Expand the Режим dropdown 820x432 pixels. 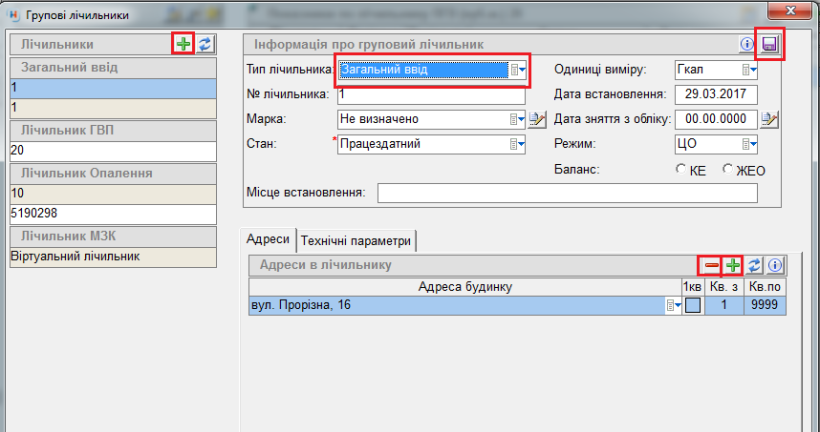[750, 145]
